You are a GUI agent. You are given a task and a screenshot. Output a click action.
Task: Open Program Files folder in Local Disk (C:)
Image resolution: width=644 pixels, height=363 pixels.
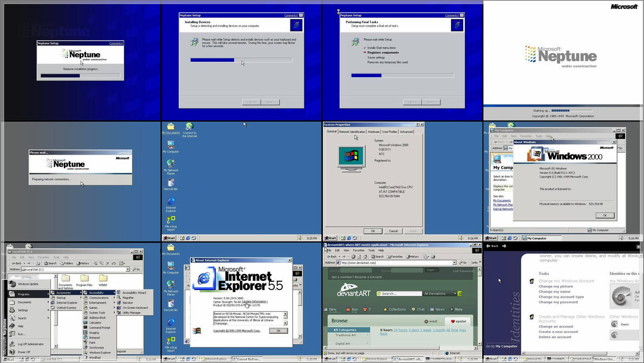(x=84, y=280)
